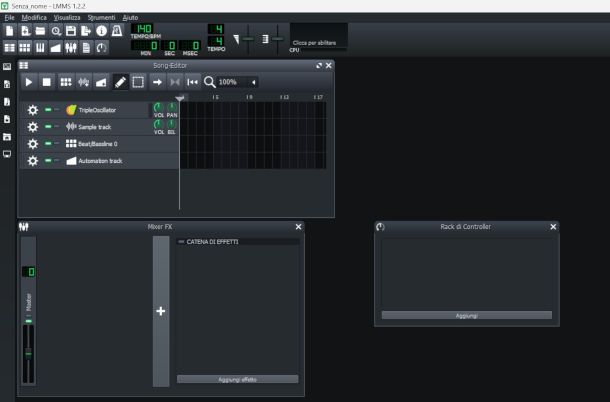This screenshot has height=402, width=610.
Task: Add automation track in Song-Editor
Action: [101, 82]
